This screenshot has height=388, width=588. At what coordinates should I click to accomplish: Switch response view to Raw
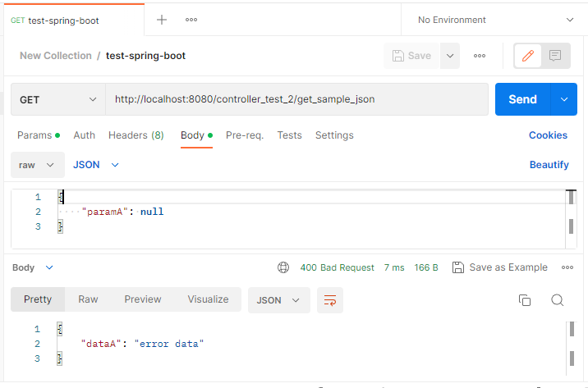pyautogui.click(x=88, y=299)
